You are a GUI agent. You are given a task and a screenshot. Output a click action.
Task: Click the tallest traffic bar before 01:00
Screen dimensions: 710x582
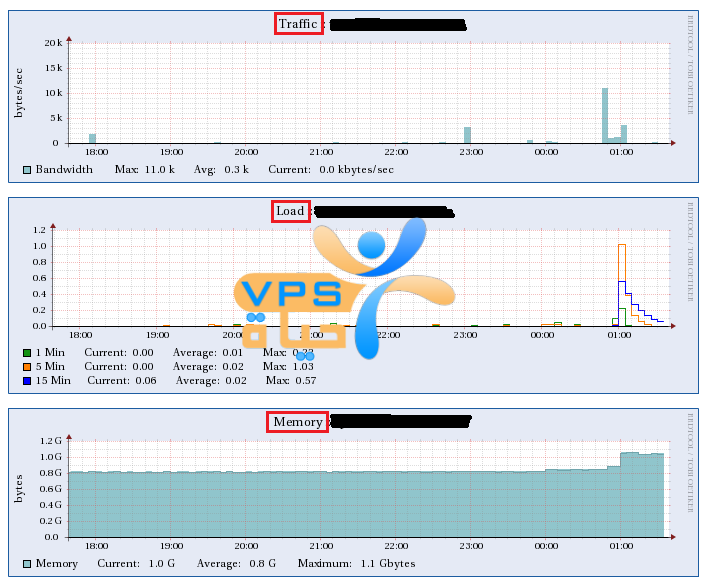tap(605, 115)
